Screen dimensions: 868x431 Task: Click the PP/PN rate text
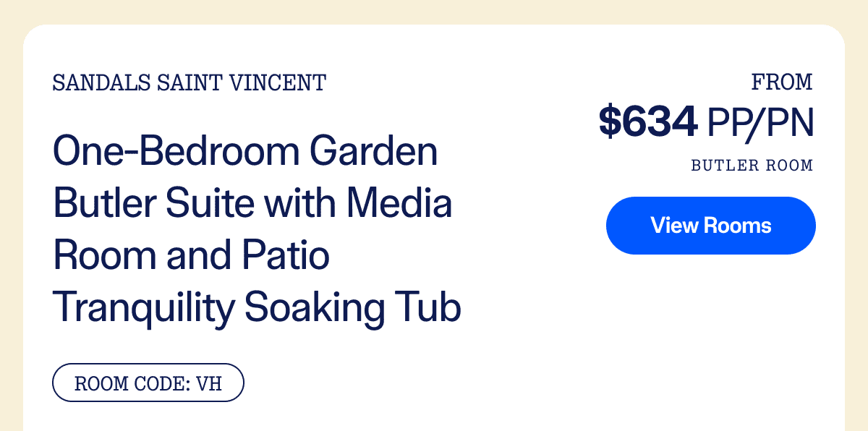pyautogui.click(x=760, y=122)
